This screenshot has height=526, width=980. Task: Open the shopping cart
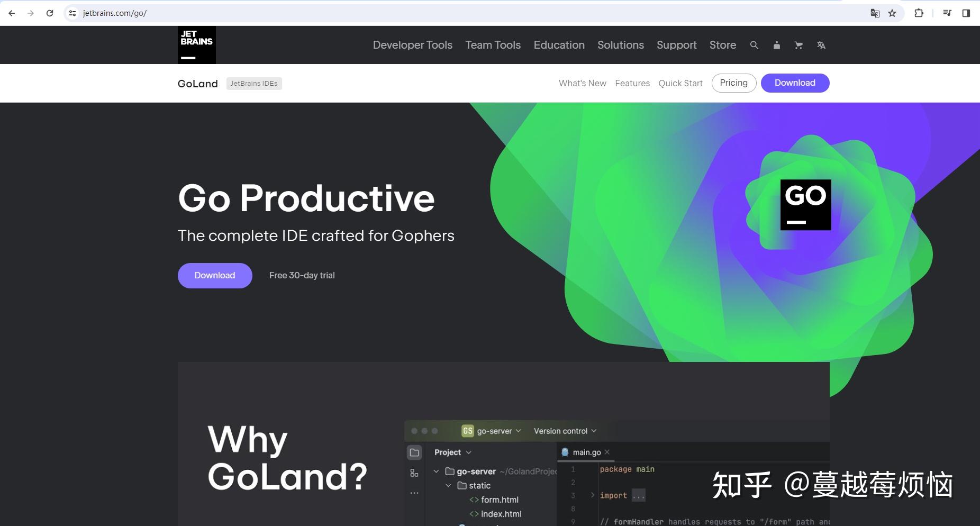798,45
